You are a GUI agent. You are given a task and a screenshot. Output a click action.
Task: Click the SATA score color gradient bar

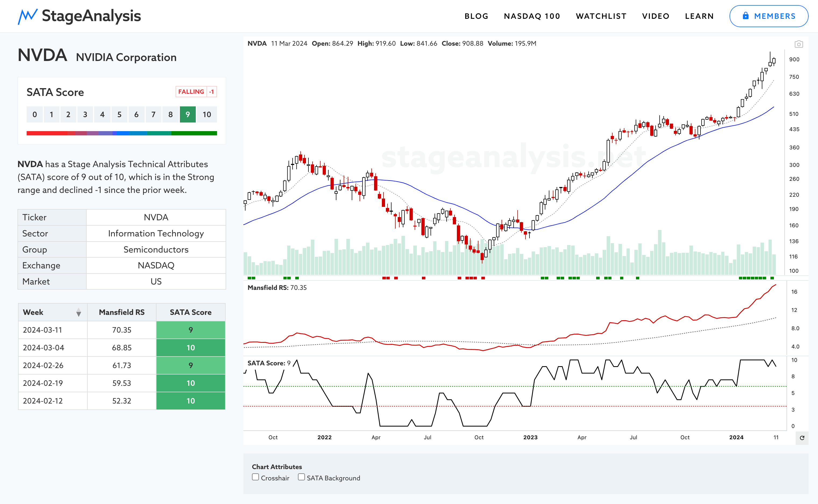pos(122,133)
